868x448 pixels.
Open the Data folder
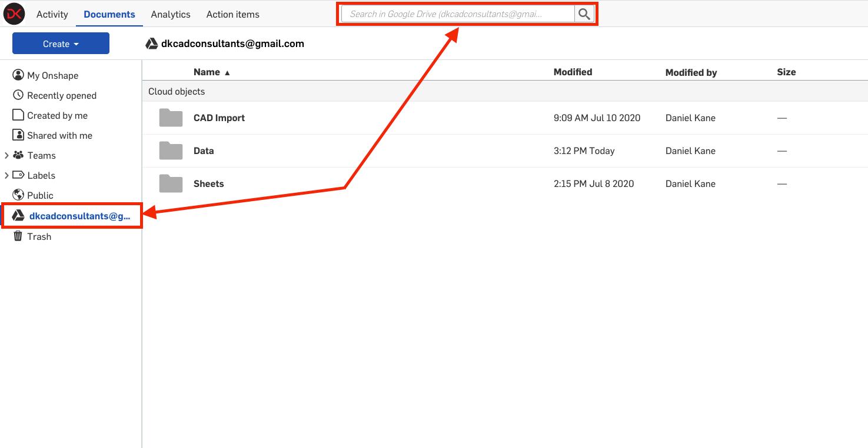coord(204,151)
